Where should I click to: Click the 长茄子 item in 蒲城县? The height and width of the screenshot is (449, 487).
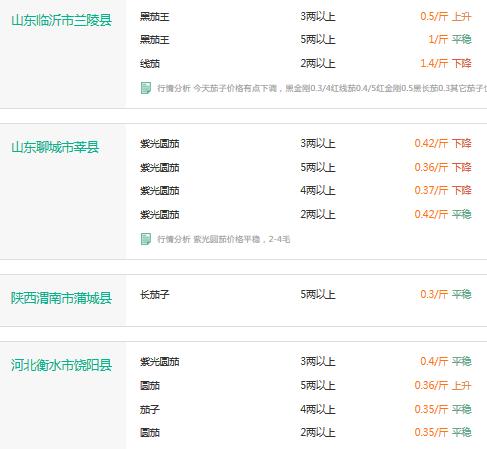tap(155, 295)
